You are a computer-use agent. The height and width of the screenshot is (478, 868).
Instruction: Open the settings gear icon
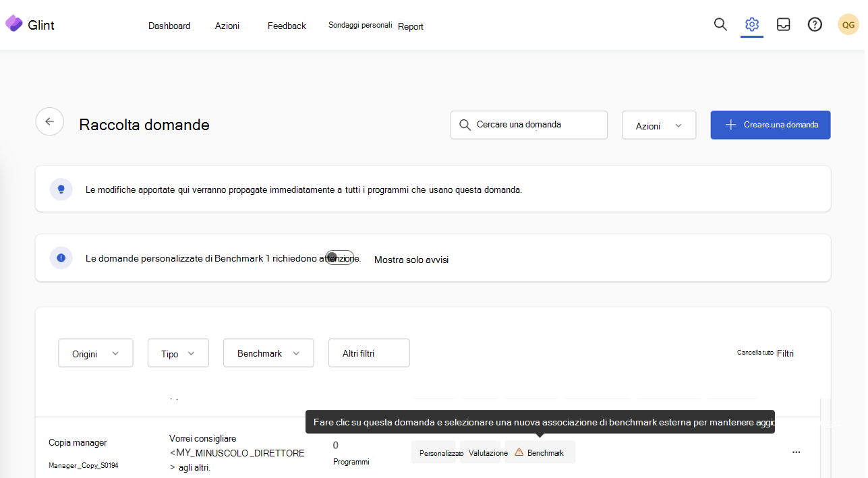click(751, 23)
